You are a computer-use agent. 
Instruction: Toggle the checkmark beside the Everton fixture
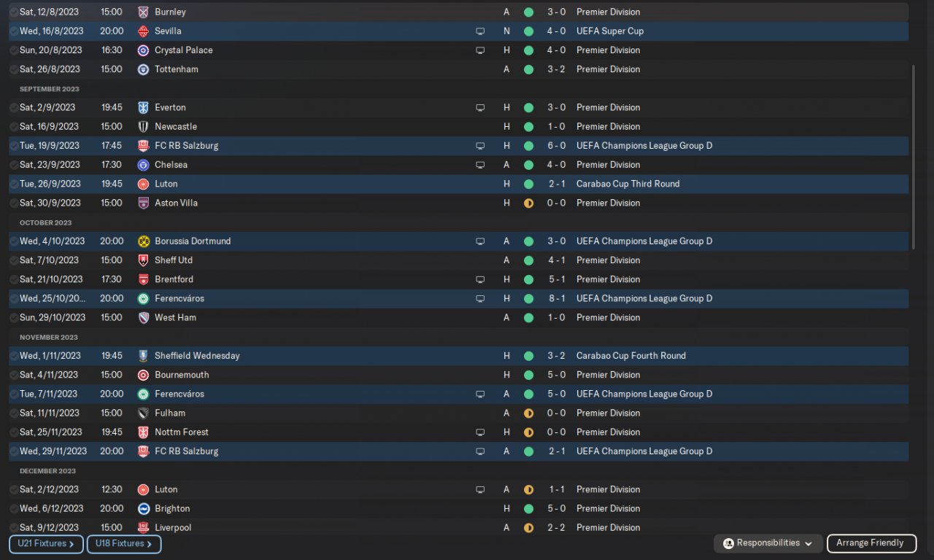pos(14,108)
